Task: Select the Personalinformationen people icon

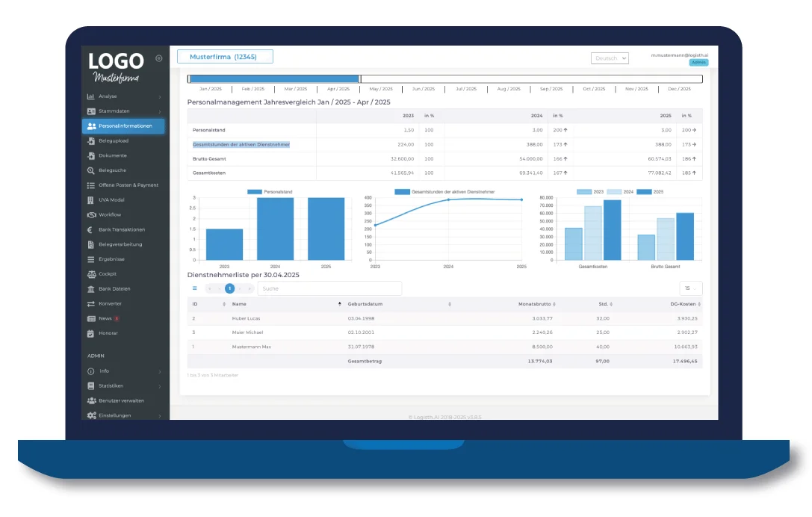Action: click(x=92, y=126)
